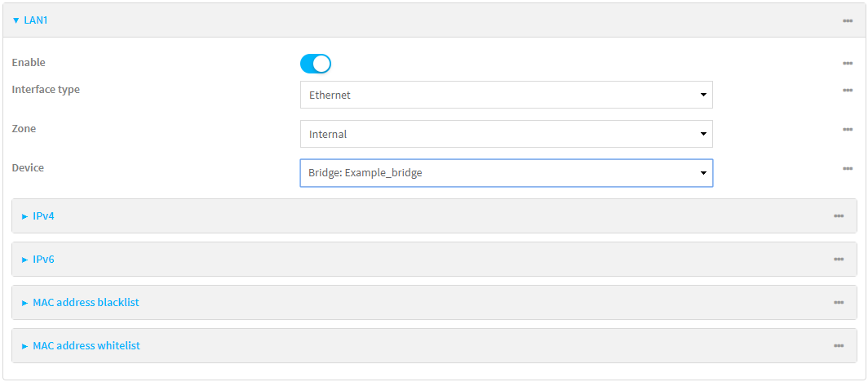The image size is (868, 382).
Task: Toggle the Enable switch off
Action: pos(316,64)
